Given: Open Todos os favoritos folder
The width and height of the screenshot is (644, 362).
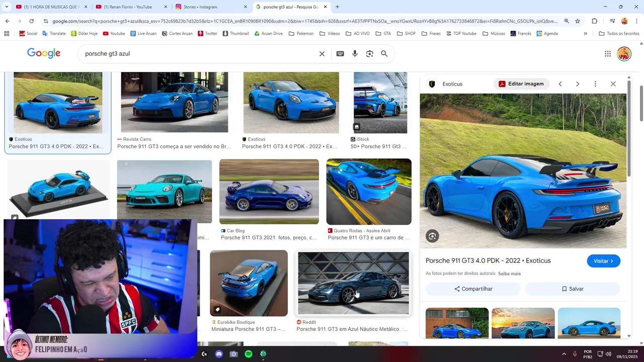Looking at the screenshot, I should [619, 34].
